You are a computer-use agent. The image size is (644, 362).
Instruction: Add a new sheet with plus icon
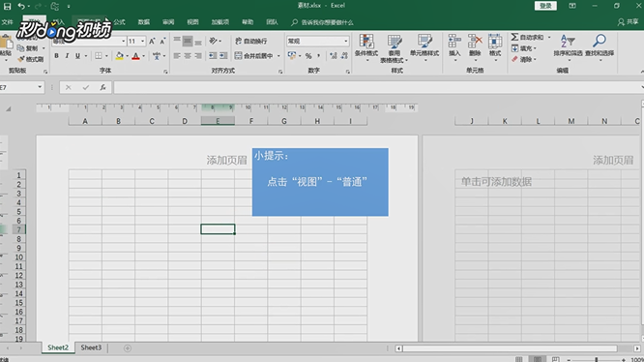pos(128,348)
